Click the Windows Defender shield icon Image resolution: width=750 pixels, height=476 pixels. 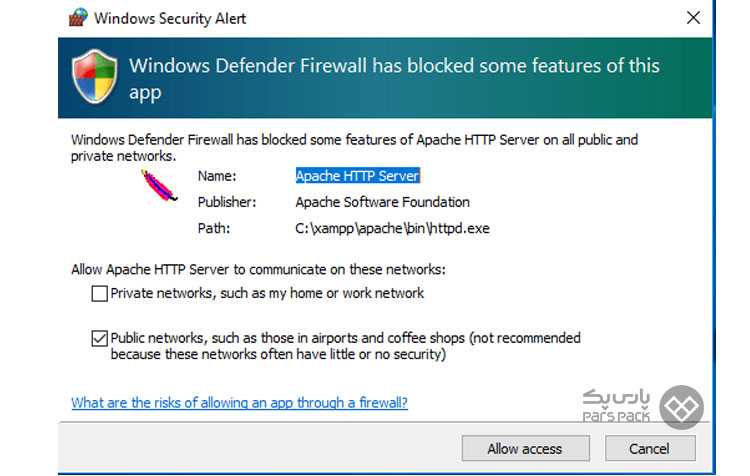click(x=95, y=77)
